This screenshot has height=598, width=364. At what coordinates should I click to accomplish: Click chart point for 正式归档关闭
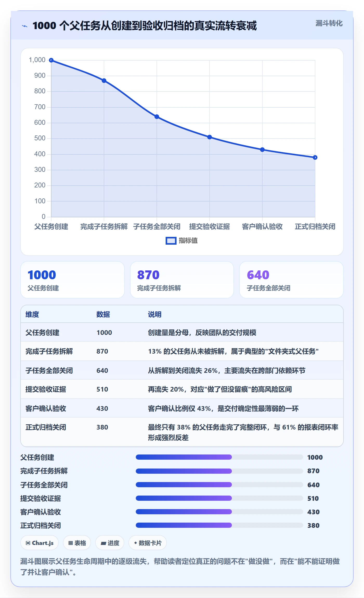[x=315, y=157]
